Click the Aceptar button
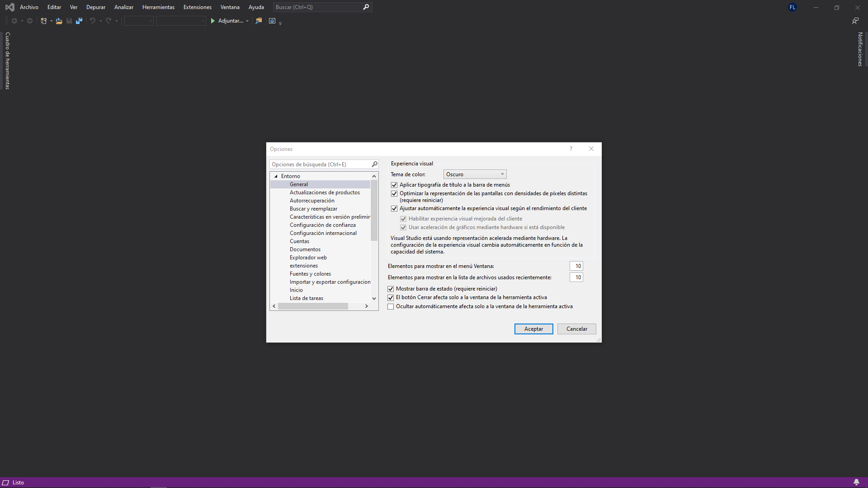 (533, 329)
